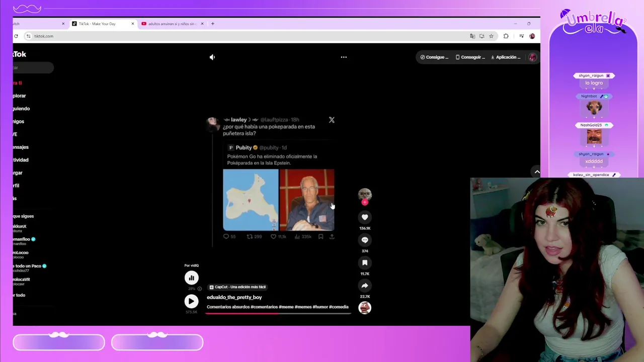
Task: Open the media control icon in toolbar
Action: coord(521,36)
